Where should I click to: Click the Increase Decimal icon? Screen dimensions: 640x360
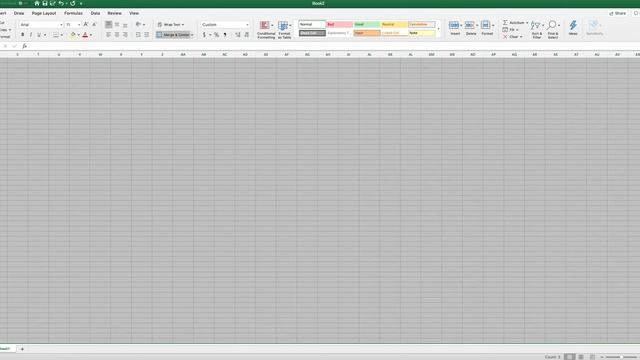[x=238, y=35]
